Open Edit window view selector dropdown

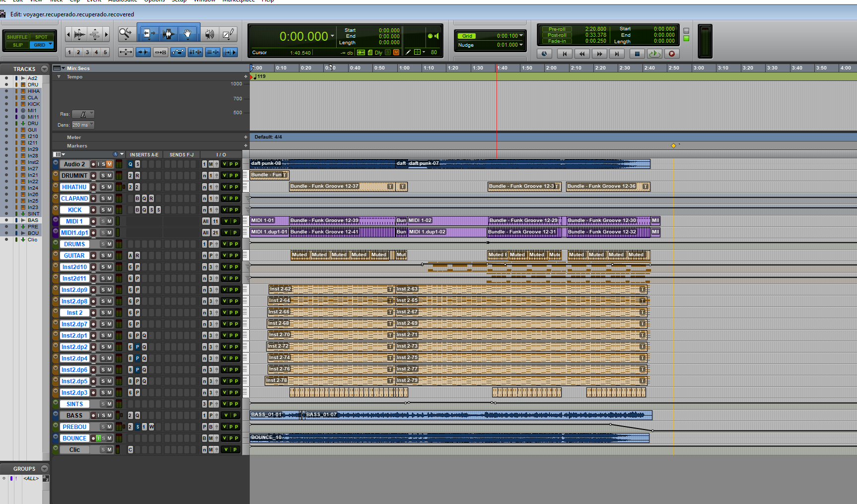pyautogui.click(x=60, y=154)
